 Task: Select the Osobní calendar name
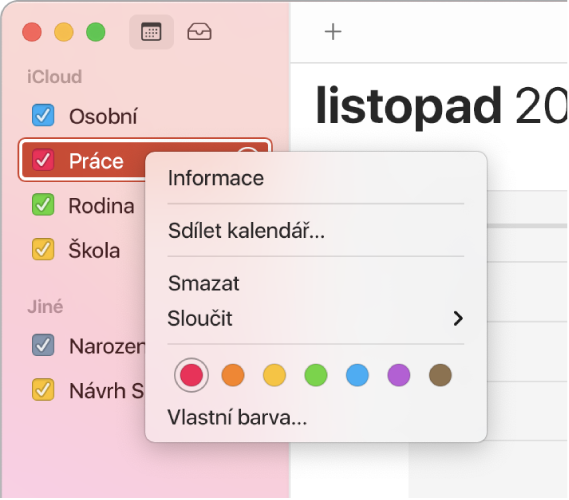pyautogui.click(x=103, y=116)
